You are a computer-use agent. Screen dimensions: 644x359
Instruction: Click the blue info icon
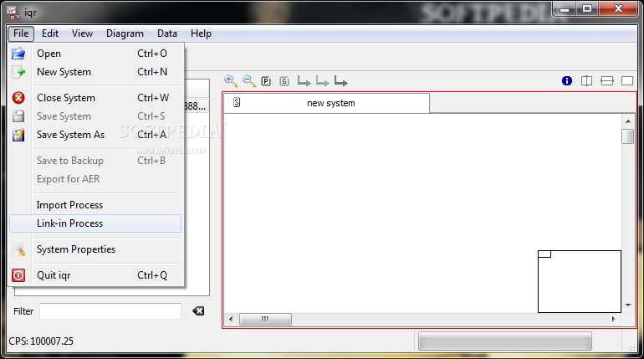tap(567, 81)
